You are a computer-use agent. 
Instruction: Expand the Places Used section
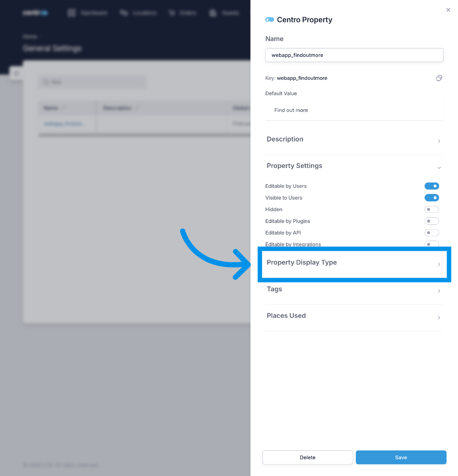354,317
